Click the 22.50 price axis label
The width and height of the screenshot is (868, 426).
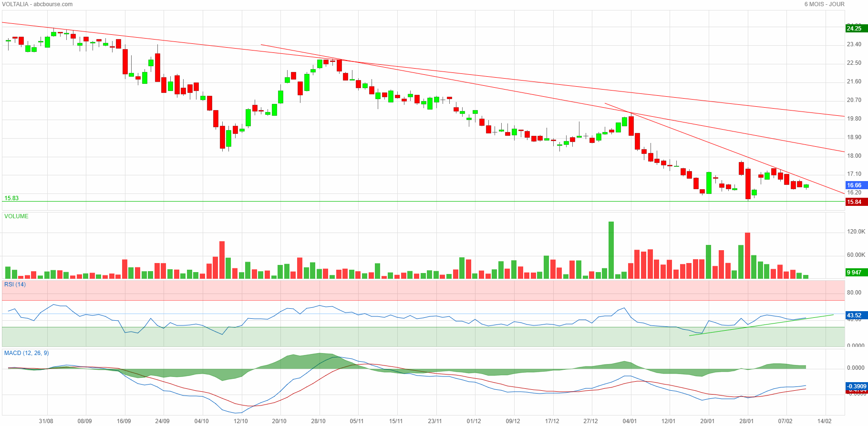click(854, 63)
